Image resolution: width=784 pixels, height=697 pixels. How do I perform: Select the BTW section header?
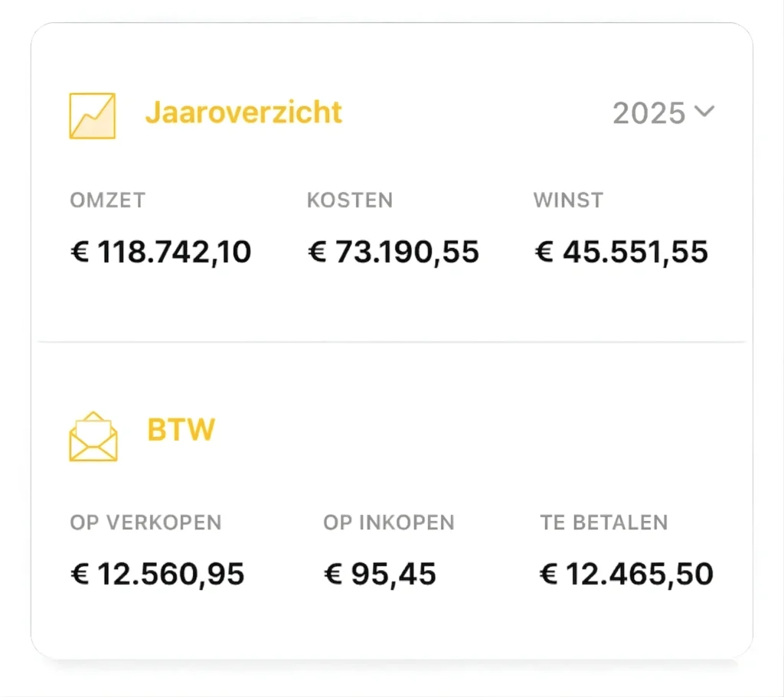point(181,430)
